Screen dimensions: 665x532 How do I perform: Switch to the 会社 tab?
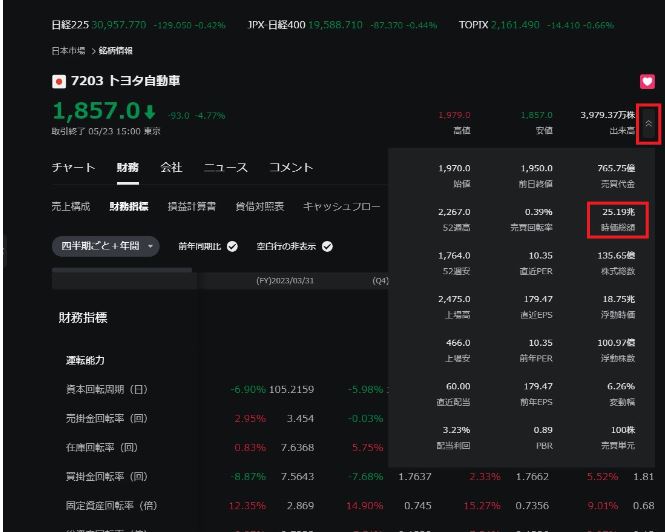171,168
